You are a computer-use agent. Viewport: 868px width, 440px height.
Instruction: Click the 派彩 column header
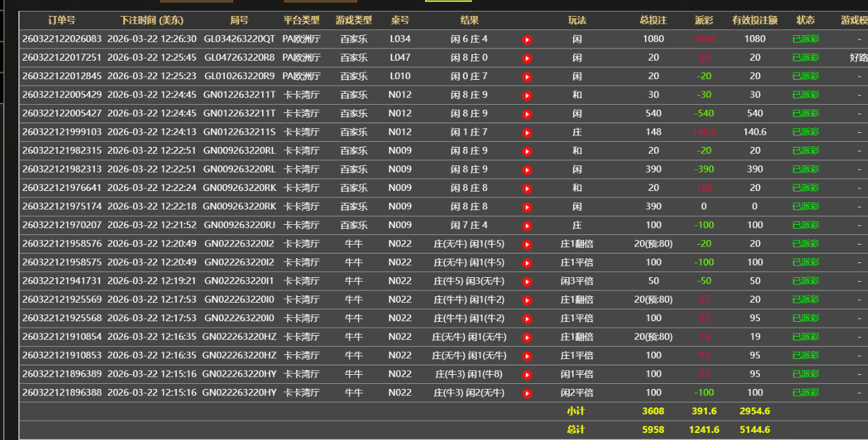pyautogui.click(x=703, y=20)
